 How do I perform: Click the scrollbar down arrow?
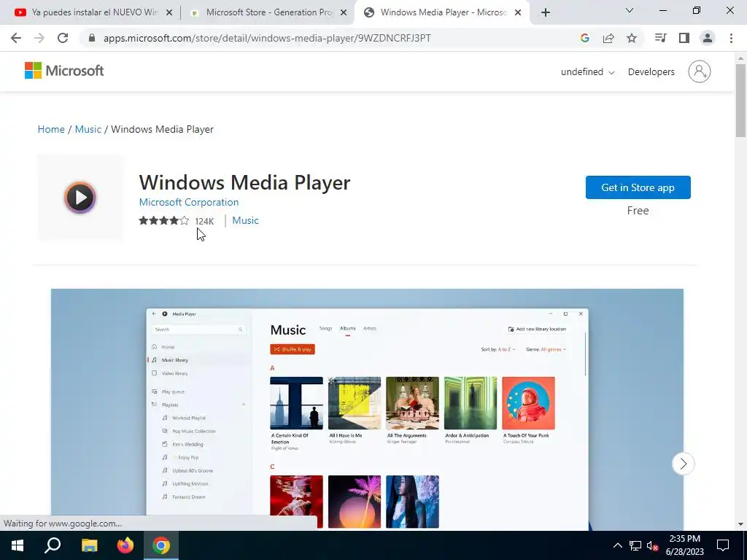pyautogui.click(x=741, y=524)
